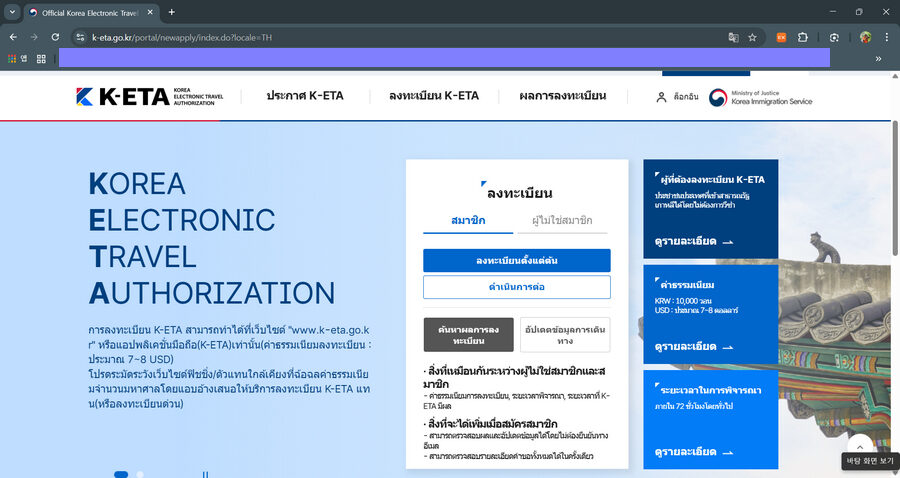The image size is (900, 478).
Task: Open details for ผู้ที่ต้องลงทะเบียน K-ETA card
Action: click(693, 242)
